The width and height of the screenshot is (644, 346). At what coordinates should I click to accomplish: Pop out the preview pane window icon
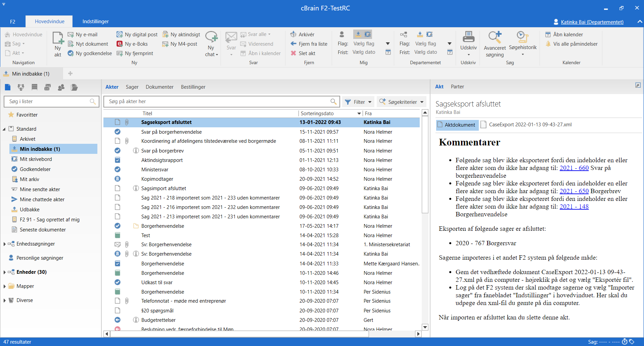click(638, 85)
